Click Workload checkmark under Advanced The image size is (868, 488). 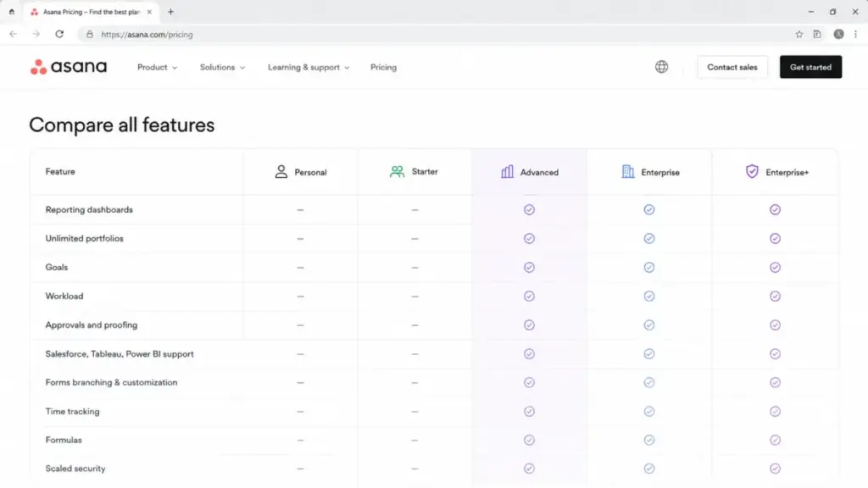[x=529, y=296]
